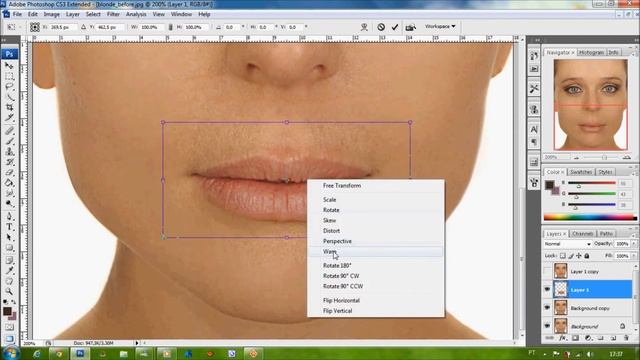Image resolution: width=640 pixels, height=360 pixels.
Task: Switch between free transform and warp modes
Action: pos(364,27)
